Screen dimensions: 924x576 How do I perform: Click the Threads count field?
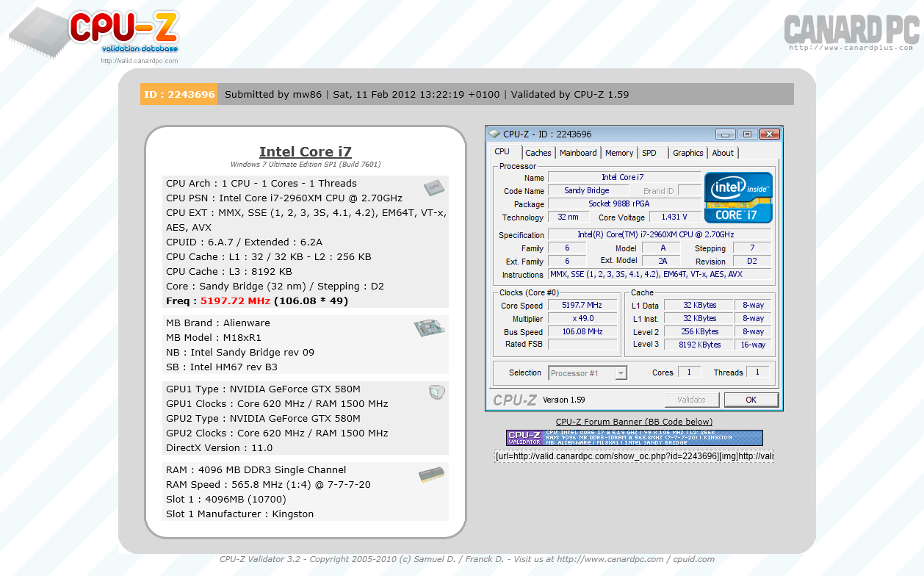757,372
